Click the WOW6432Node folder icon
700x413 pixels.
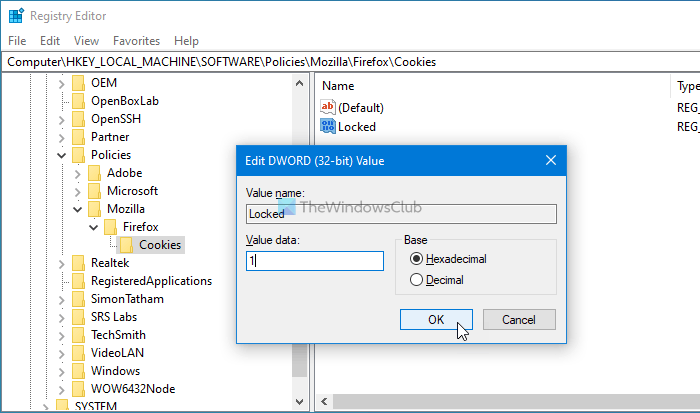78,389
